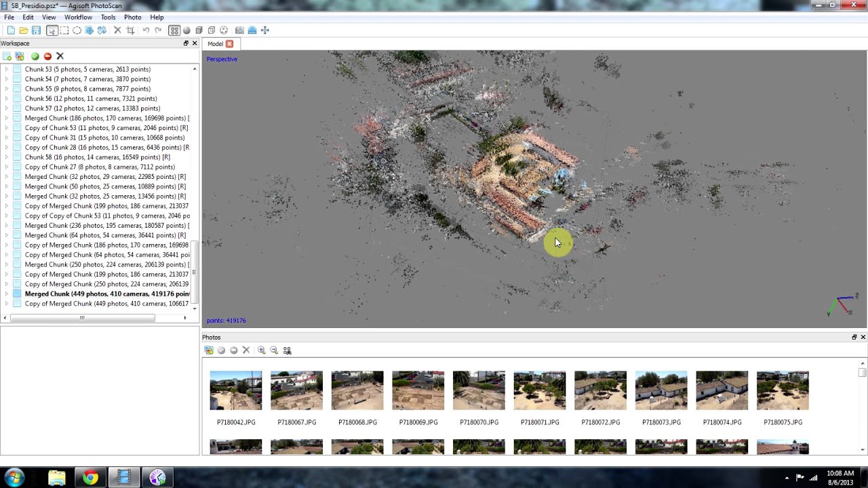This screenshot has height=488, width=868.
Task: Expand Chunk 55 tree node
Action: (x=7, y=89)
